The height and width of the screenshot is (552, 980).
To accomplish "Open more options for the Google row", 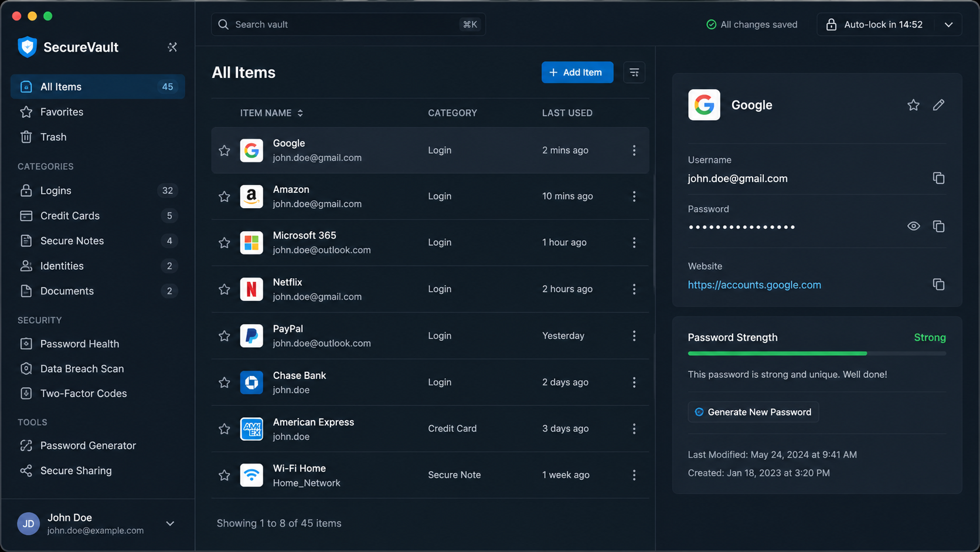I will (x=634, y=150).
